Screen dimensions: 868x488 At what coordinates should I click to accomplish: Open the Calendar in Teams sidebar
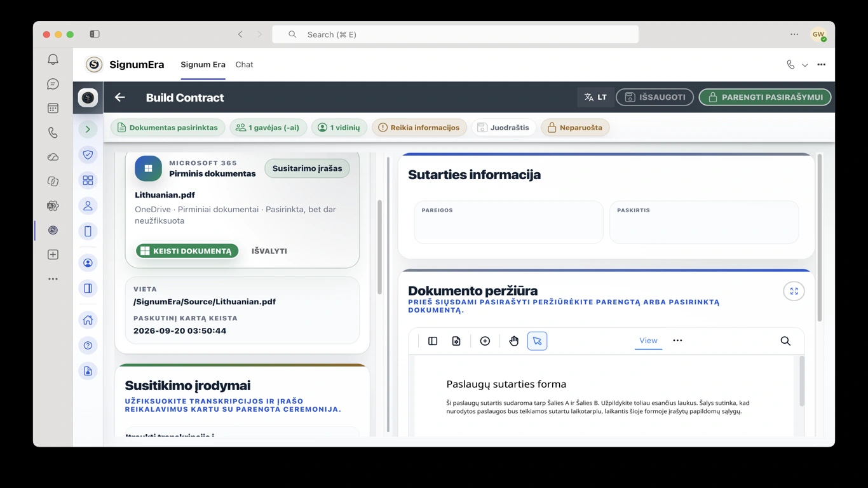coord(53,109)
